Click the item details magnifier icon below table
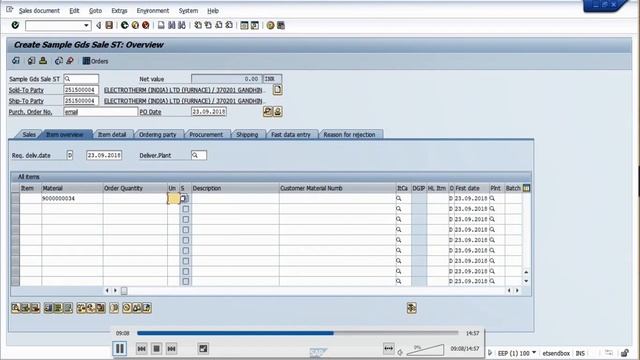Viewport: 640px width, 360px height. (x=16, y=308)
